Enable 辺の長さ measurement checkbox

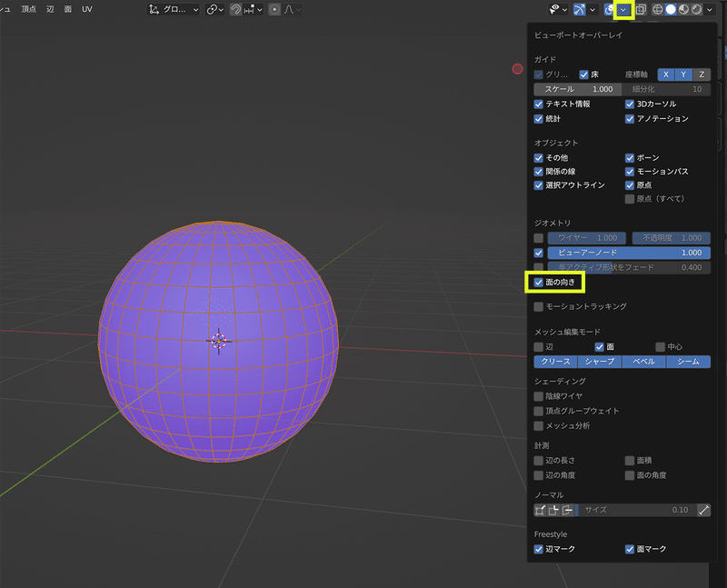[x=538, y=461]
